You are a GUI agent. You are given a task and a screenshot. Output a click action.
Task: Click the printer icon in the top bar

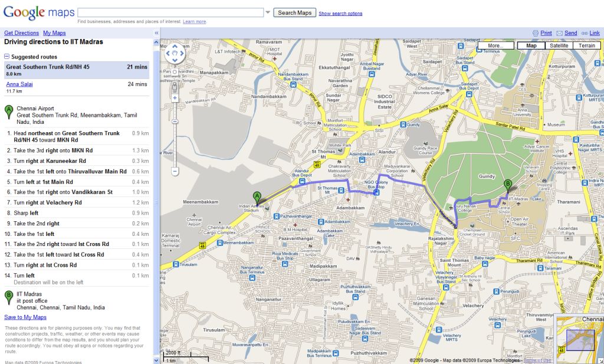point(535,33)
